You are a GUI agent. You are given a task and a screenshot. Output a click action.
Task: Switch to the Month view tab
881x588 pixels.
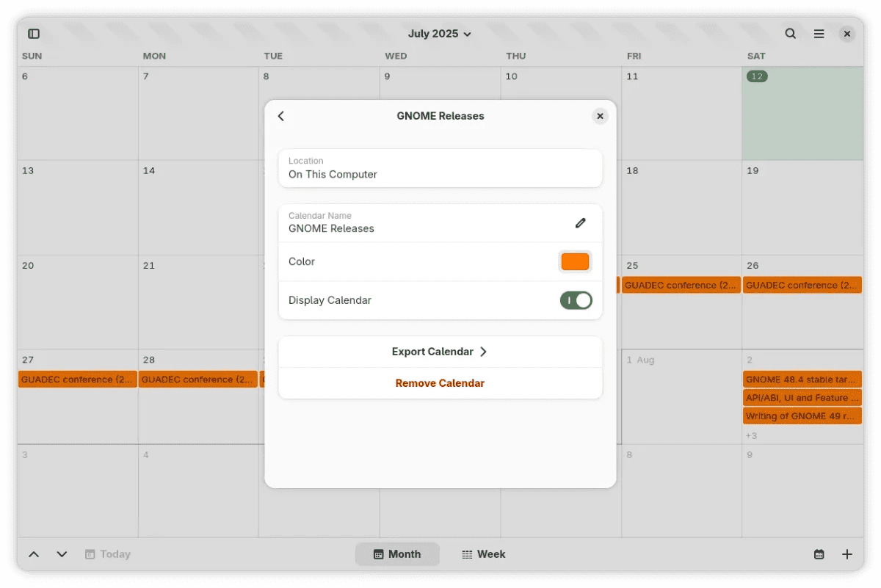pyautogui.click(x=397, y=554)
